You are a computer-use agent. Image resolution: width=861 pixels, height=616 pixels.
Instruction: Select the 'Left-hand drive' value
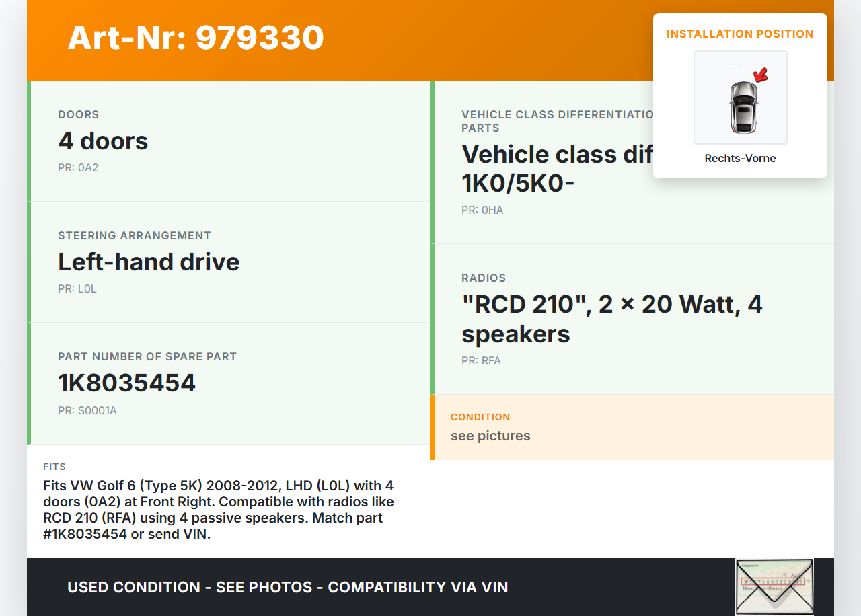point(149,262)
